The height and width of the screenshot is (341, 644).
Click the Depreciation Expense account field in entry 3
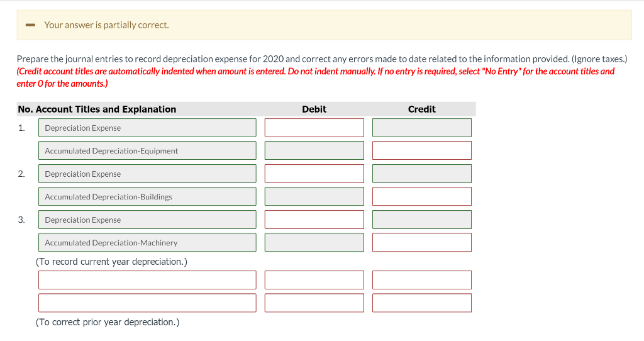coord(147,220)
